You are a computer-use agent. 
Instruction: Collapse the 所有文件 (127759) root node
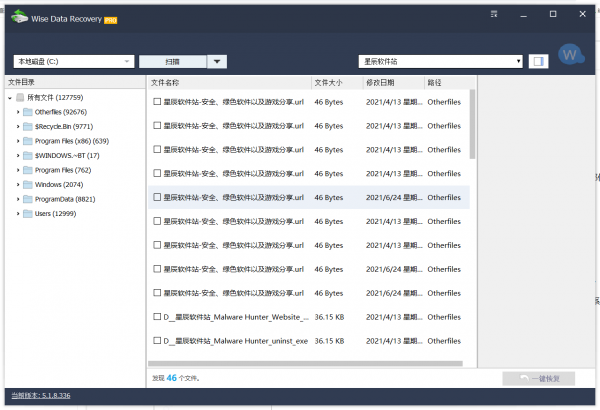pyautogui.click(x=10, y=98)
